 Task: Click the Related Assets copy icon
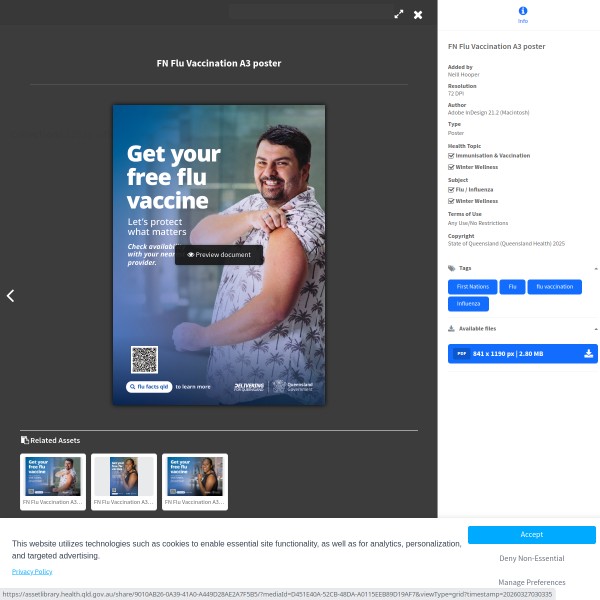(x=25, y=440)
